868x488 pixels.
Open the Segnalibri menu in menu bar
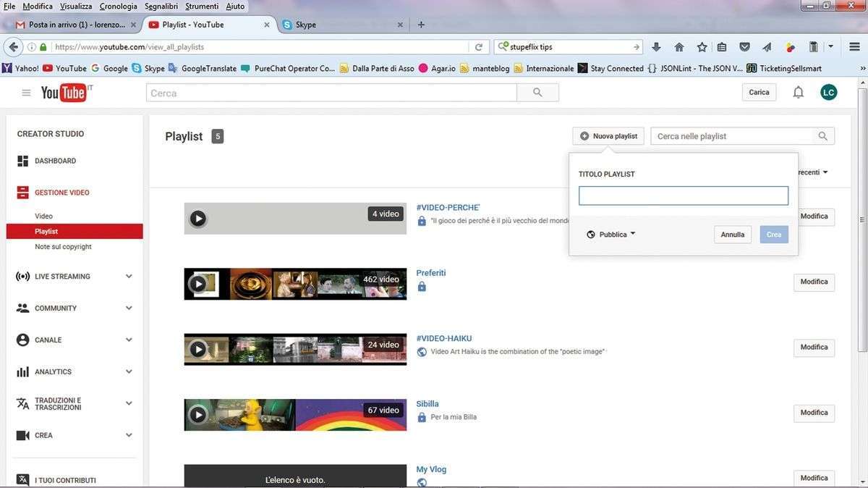tap(161, 6)
